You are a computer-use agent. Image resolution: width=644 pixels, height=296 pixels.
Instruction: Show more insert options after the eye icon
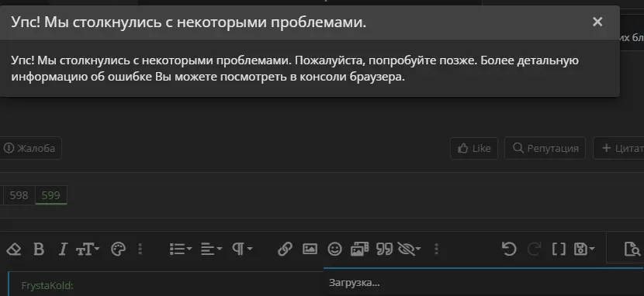(x=436, y=249)
